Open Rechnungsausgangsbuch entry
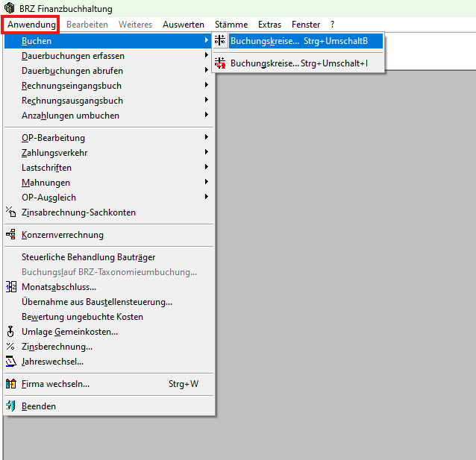 [109, 101]
